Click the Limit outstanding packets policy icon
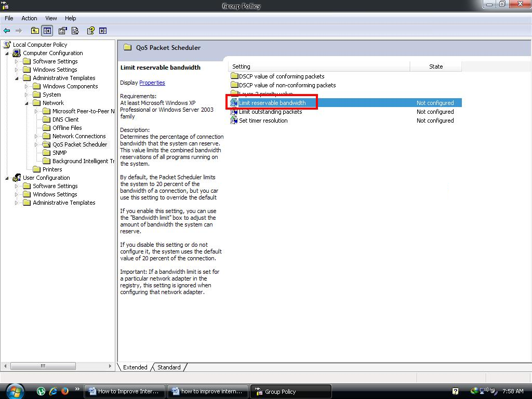 [x=234, y=112]
